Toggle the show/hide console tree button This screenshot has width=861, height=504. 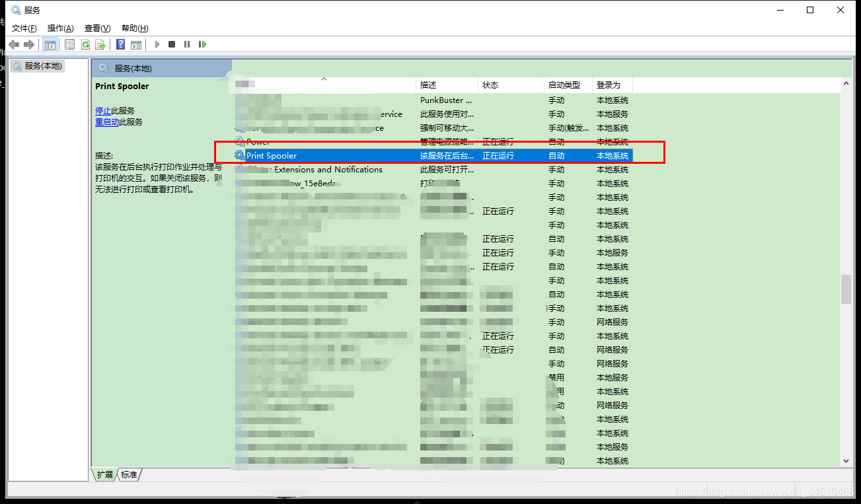click(50, 44)
